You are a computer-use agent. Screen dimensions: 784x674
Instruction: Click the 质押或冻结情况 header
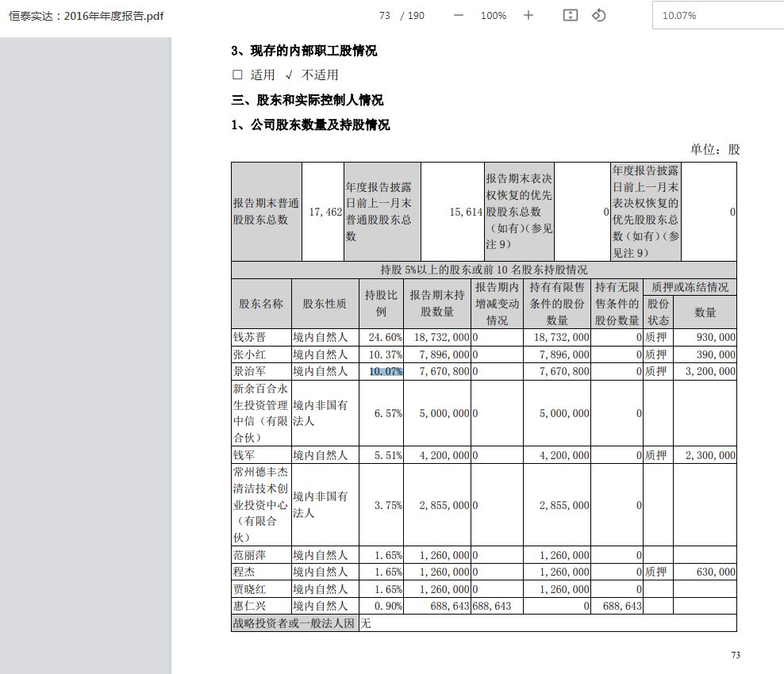tap(690, 287)
